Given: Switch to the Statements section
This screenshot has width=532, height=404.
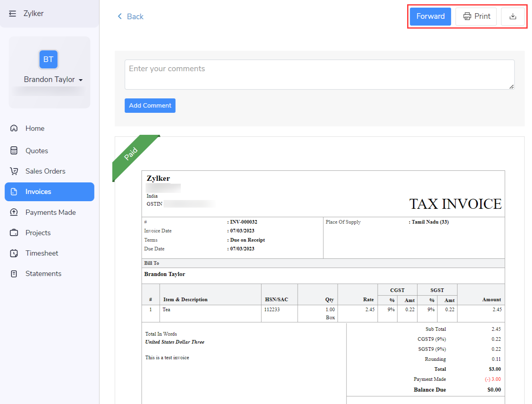Looking at the screenshot, I should tap(43, 273).
